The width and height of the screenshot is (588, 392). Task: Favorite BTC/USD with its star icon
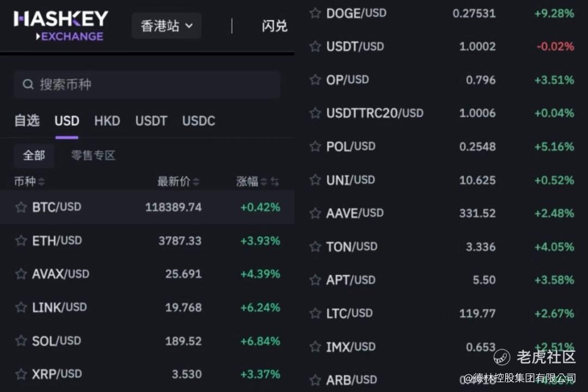coord(21,207)
